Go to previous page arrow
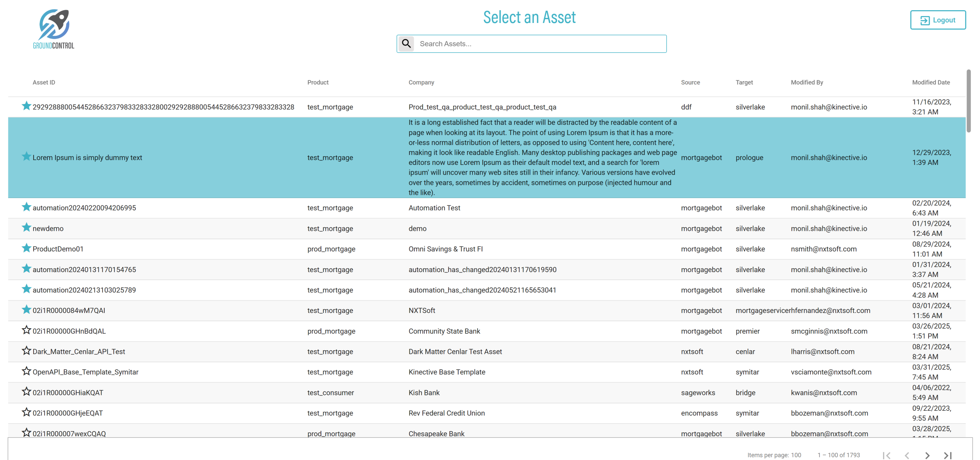The height and width of the screenshot is (460, 980). 907,455
